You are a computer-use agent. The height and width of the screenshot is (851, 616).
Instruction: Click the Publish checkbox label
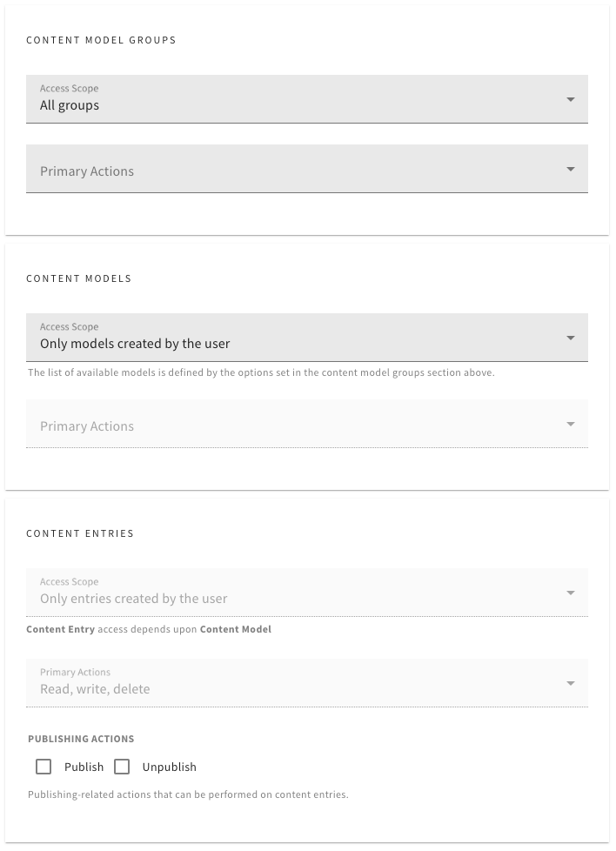(x=84, y=767)
